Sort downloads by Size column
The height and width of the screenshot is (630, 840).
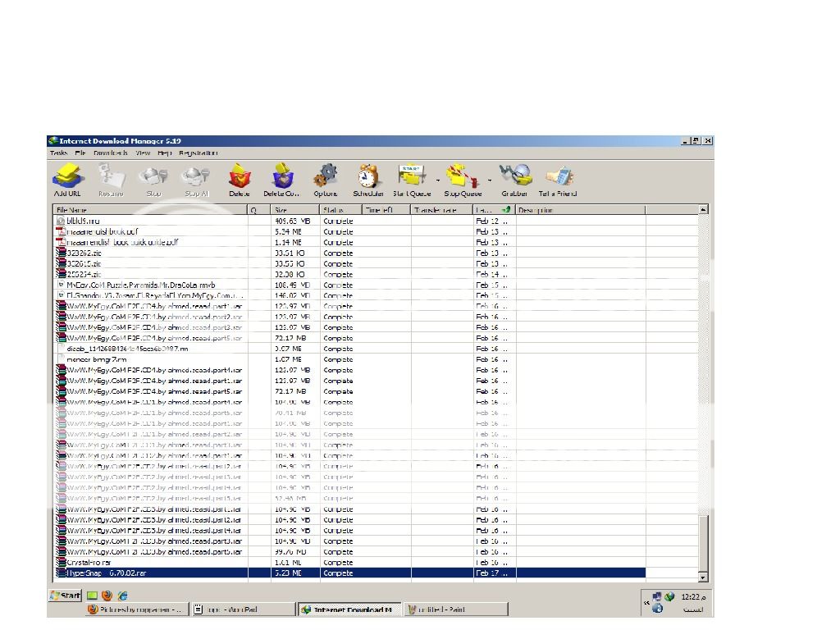tap(295, 210)
